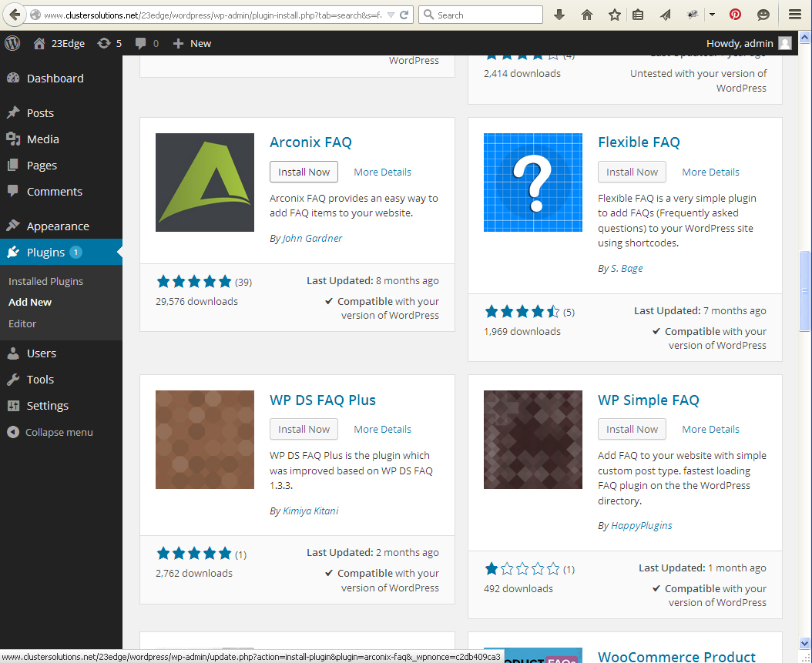The image size is (812, 663).
Task: Open the plugin Editor submenu
Action: [x=22, y=323]
